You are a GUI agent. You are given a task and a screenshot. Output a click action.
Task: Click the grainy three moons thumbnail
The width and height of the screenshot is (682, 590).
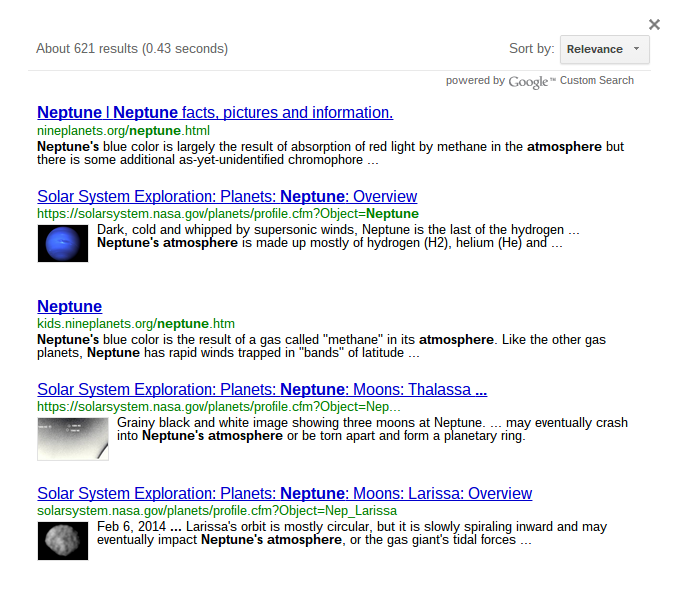[x=73, y=439]
